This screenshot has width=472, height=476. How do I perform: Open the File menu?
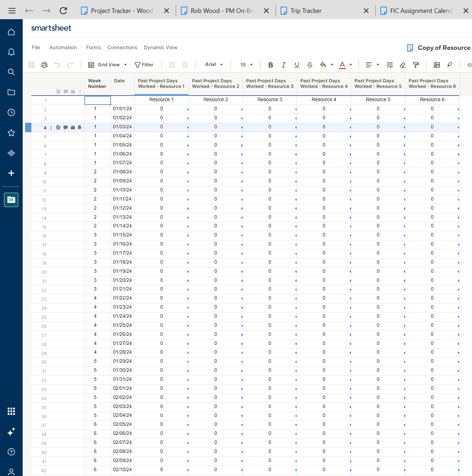tap(36, 47)
